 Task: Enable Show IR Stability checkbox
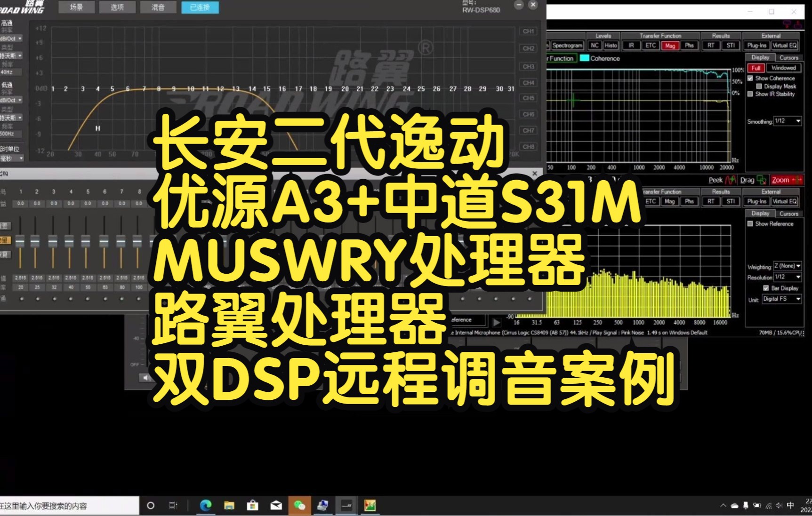point(750,94)
